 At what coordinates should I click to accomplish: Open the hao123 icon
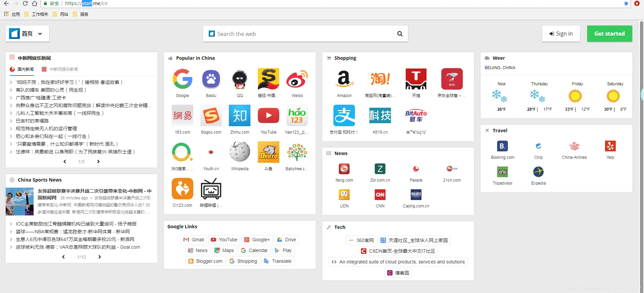(297, 116)
